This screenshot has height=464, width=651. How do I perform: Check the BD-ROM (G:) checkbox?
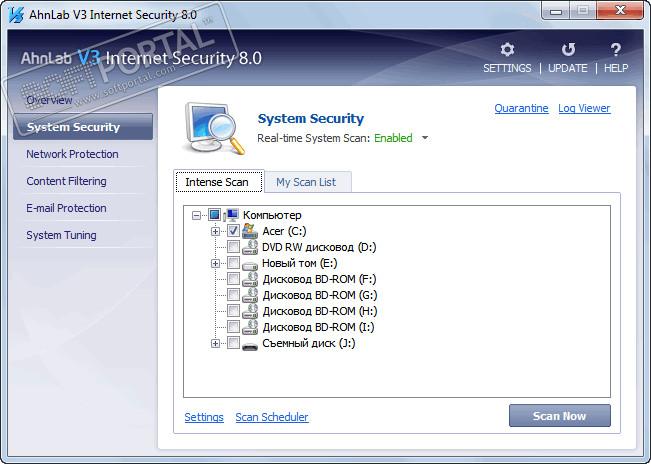pyautogui.click(x=233, y=295)
